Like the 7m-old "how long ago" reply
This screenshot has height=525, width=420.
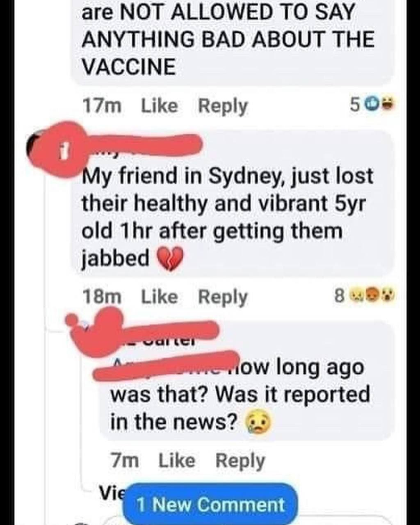pos(177,460)
